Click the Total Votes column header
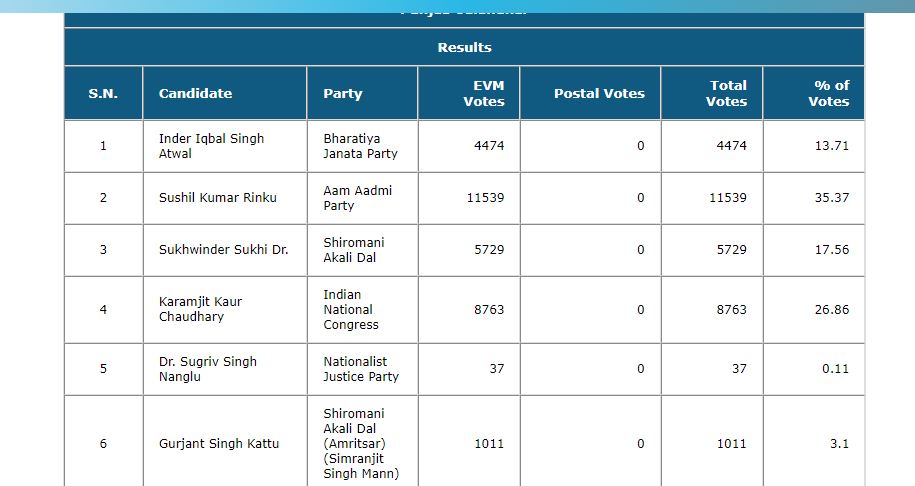The image size is (915, 486). (726, 93)
